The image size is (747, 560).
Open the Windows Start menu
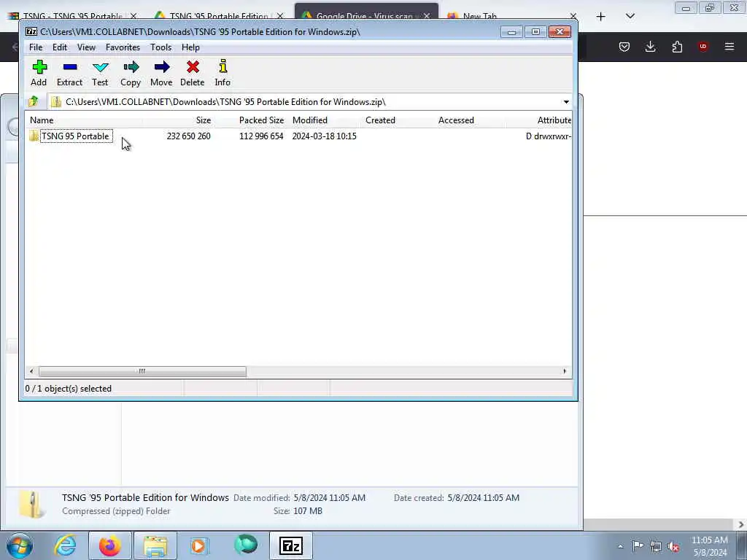[x=20, y=545]
